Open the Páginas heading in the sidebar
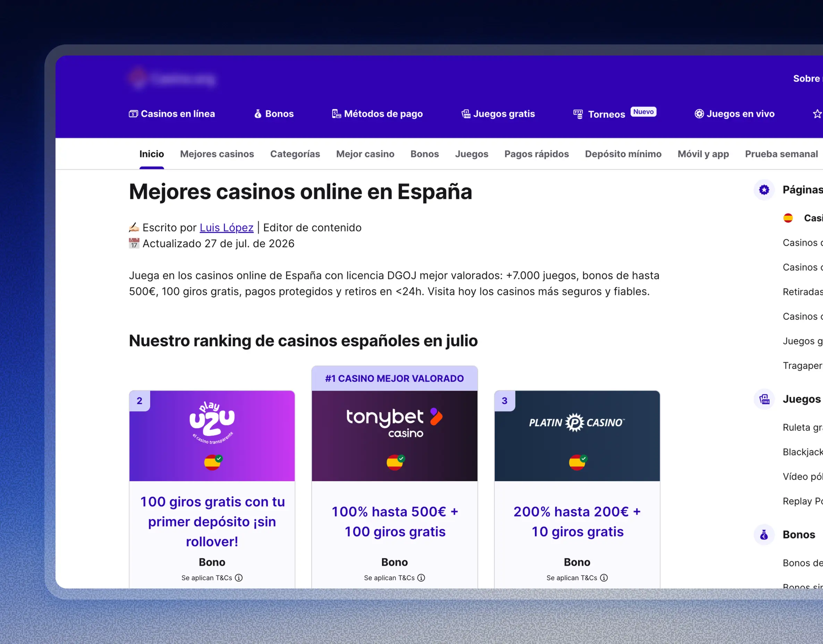Image resolution: width=823 pixels, height=644 pixels. (803, 190)
